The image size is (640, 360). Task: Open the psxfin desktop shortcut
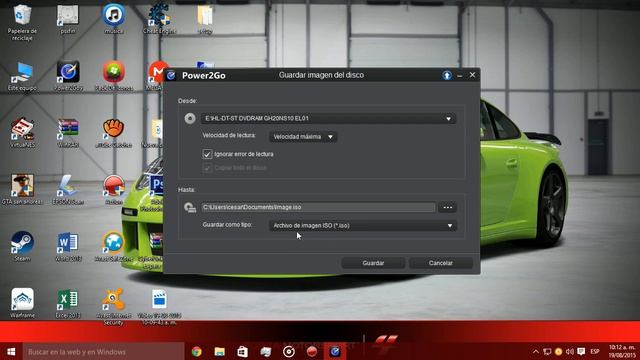(68, 19)
